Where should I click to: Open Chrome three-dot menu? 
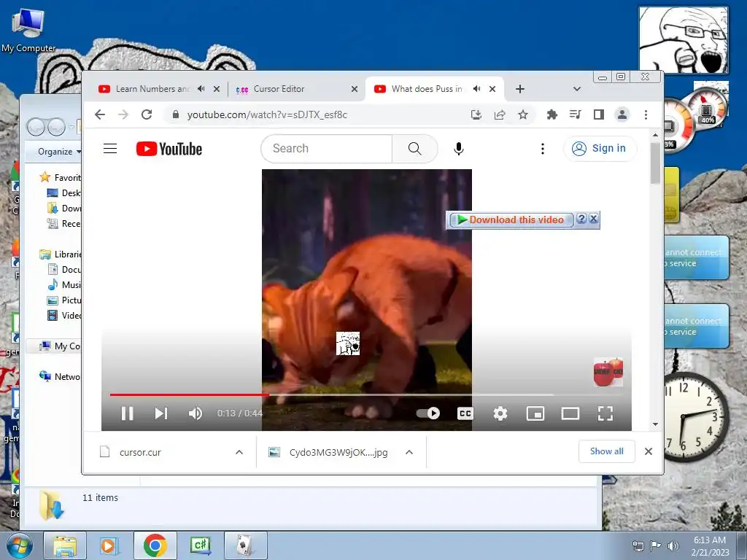click(x=646, y=114)
